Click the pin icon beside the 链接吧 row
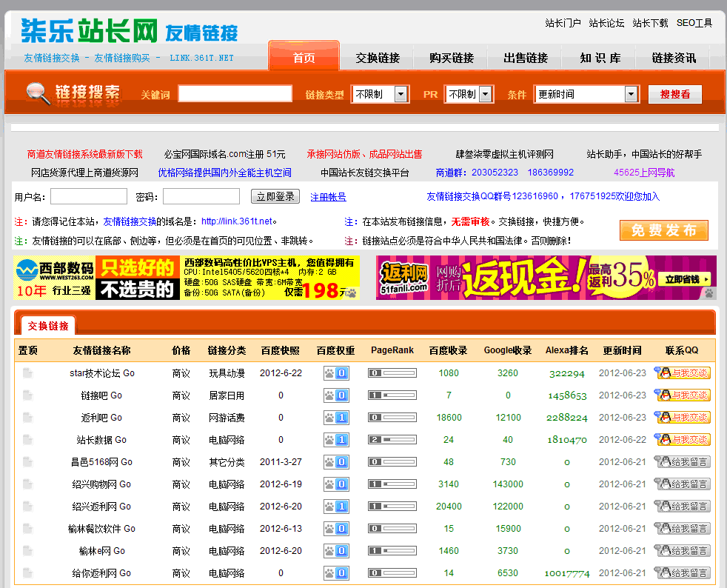727x588 pixels. (27, 395)
